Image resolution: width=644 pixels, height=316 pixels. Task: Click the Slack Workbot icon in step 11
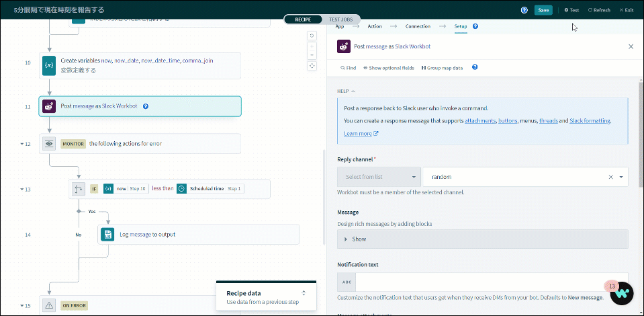point(49,107)
